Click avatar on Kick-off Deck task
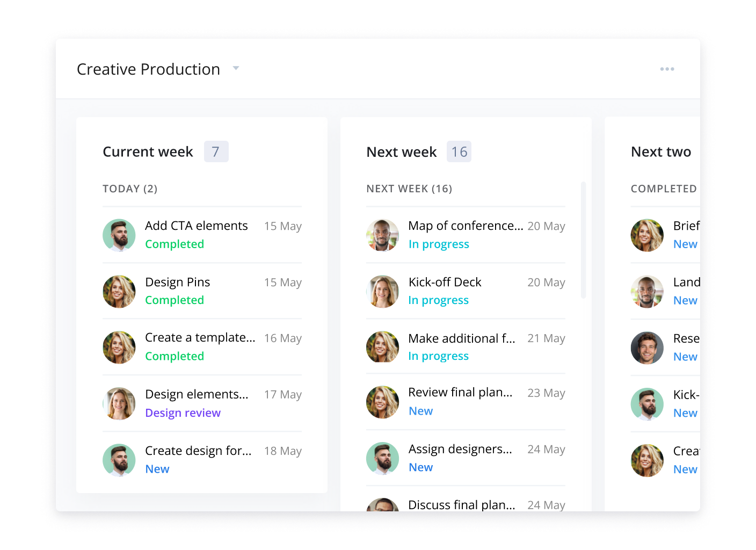Screen dimensions: 756x550 pyautogui.click(x=382, y=292)
